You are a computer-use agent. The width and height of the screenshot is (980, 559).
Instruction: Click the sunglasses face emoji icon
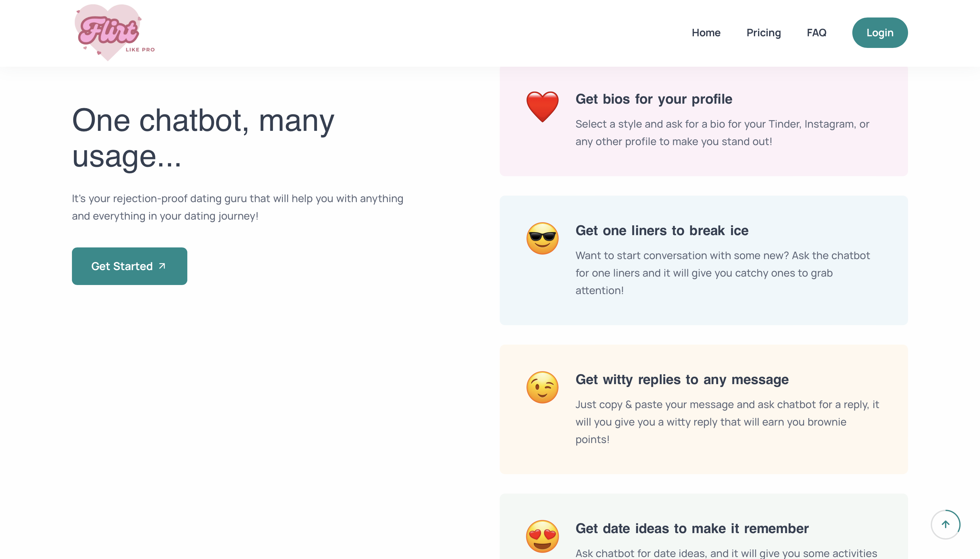tap(542, 238)
